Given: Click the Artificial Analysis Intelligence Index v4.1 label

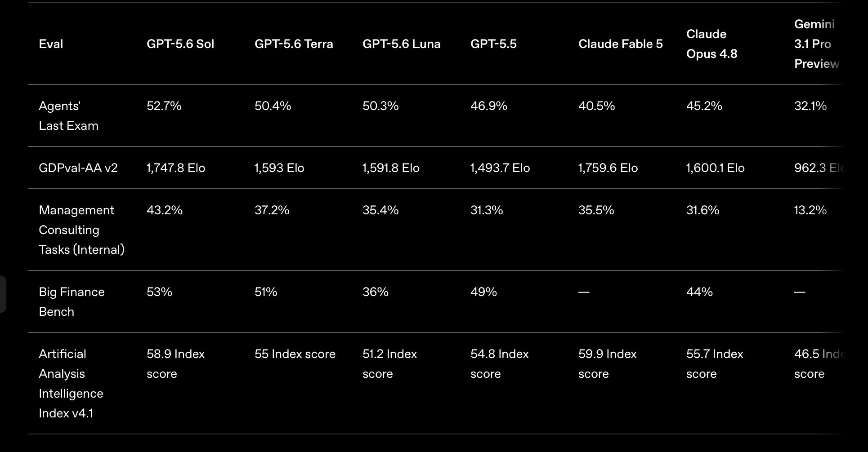Looking at the screenshot, I should click(71, 384).
